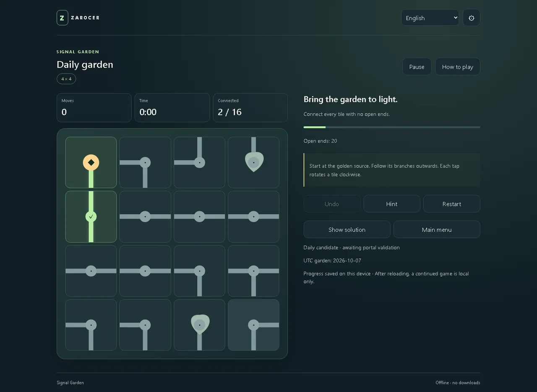Rotate the elbow tile beside the golden source
This screenshot has height=392, width=537.
pos(145,162)
